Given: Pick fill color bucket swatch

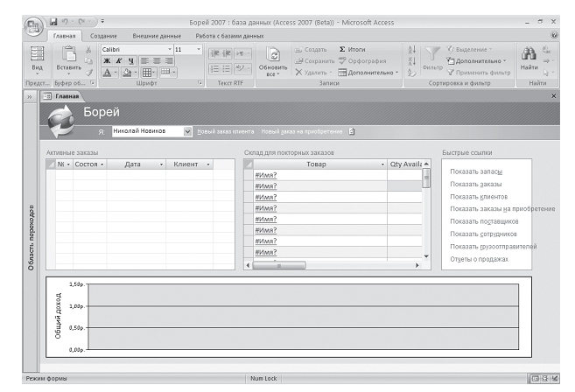Looking at the screenshot, I should coord(127,73).
